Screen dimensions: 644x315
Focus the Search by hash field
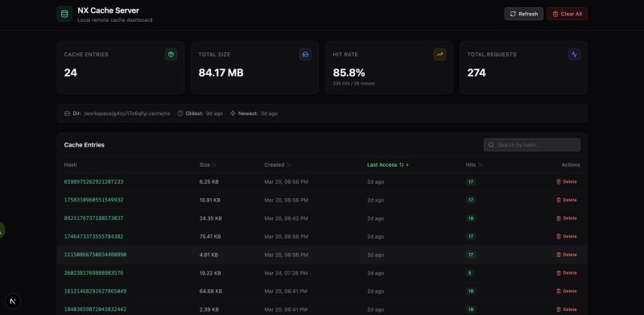532,145
